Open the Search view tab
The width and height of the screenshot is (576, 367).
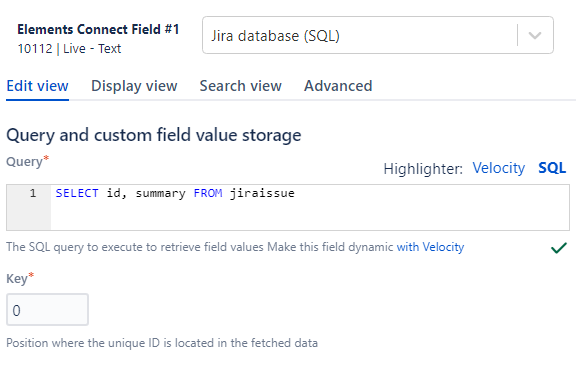point(241,86)
